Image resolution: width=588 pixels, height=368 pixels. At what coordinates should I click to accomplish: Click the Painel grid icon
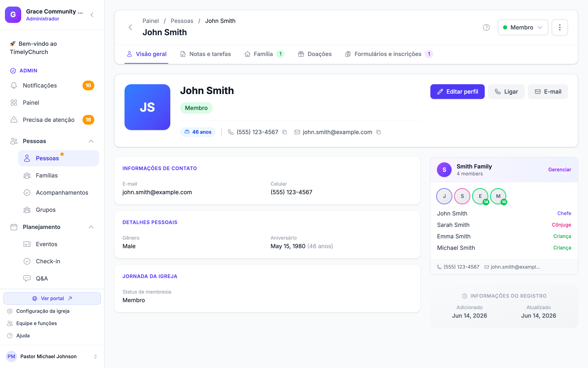point(14,103)
